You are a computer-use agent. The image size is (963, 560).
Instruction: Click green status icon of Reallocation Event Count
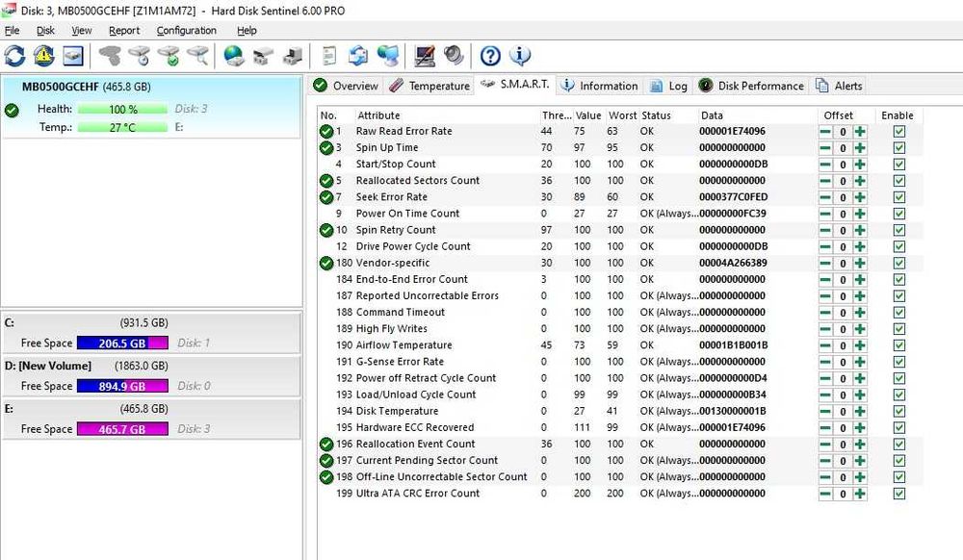326,445
